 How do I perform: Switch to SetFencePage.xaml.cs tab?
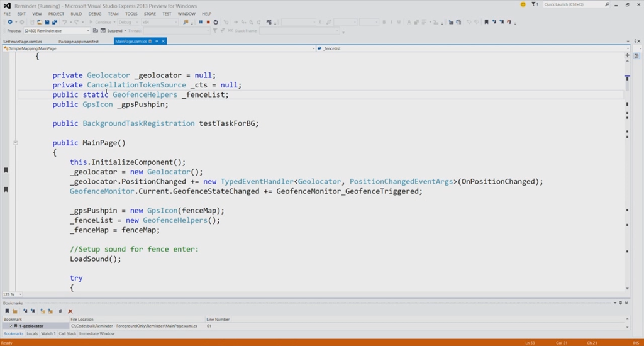pos(23,42)
